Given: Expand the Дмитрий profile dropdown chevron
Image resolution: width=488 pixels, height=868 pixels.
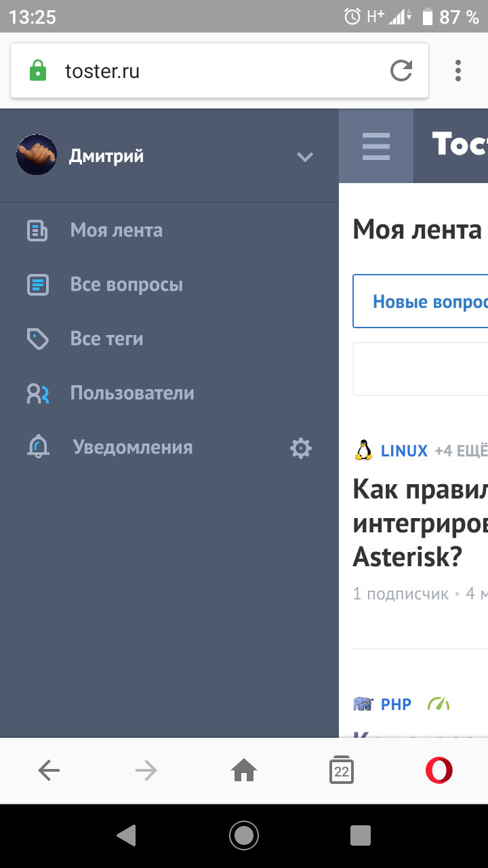Looking at the screenshot, I should tap(305, 157).
